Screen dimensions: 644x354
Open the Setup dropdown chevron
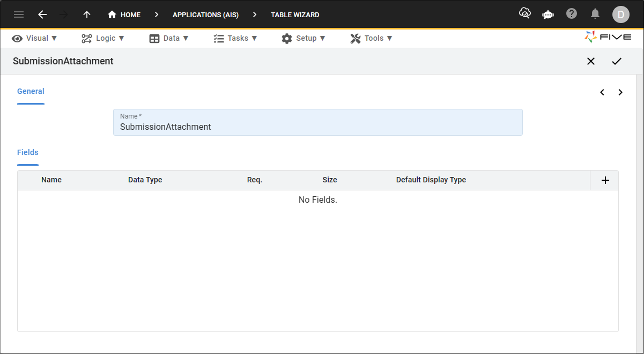click(323, 38)
